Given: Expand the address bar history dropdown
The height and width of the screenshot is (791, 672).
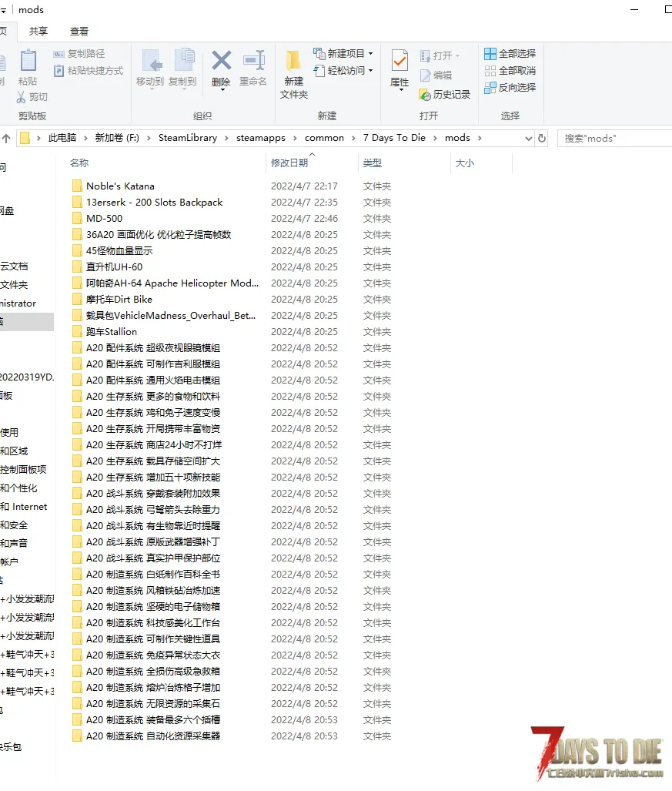Looking at the screenshot, I should coord(528,138).
